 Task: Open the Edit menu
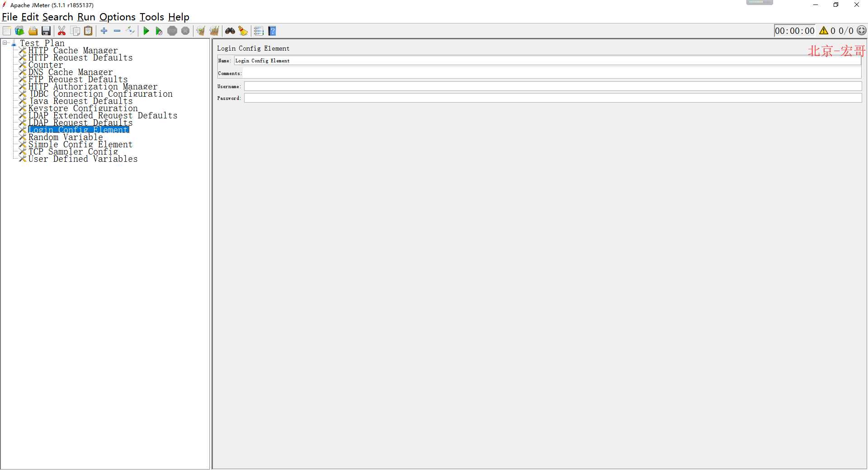pos(30,17)
